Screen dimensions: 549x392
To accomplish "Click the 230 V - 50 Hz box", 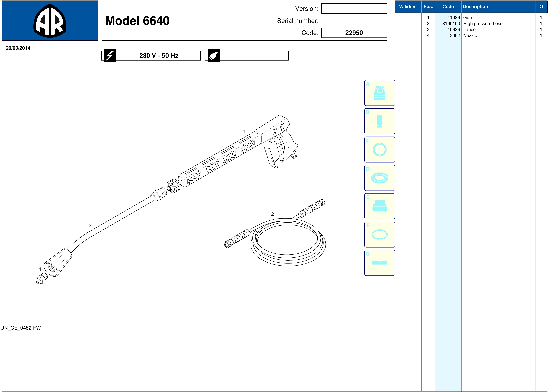I will click(x=159, y=56).
